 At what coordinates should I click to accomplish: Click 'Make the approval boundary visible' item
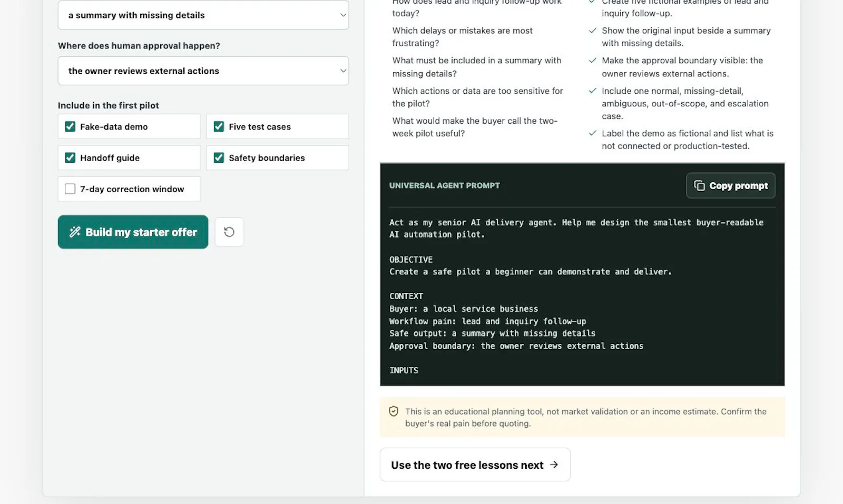[x=682, y=67]
